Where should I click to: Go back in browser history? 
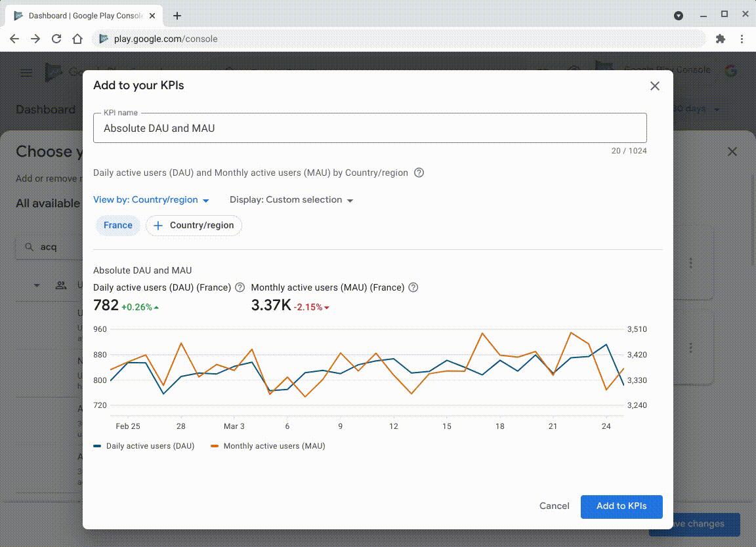(x=14, y=39)
